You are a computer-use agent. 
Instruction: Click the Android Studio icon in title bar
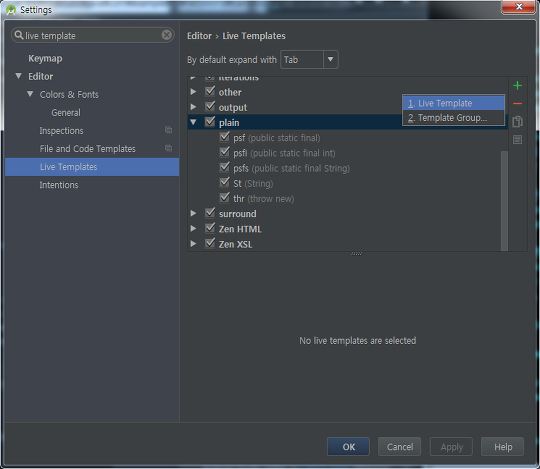(11, 10)
